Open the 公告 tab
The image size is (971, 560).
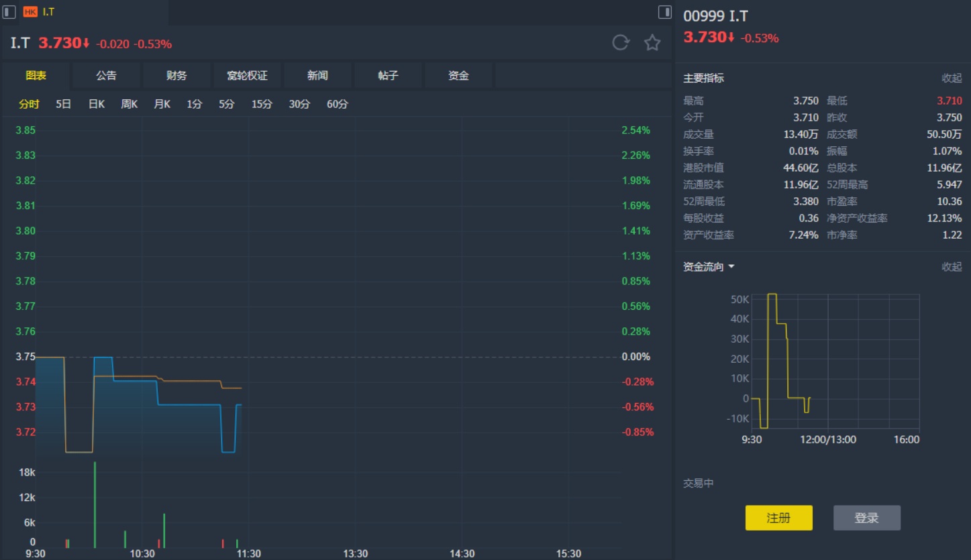click(106, 76)
